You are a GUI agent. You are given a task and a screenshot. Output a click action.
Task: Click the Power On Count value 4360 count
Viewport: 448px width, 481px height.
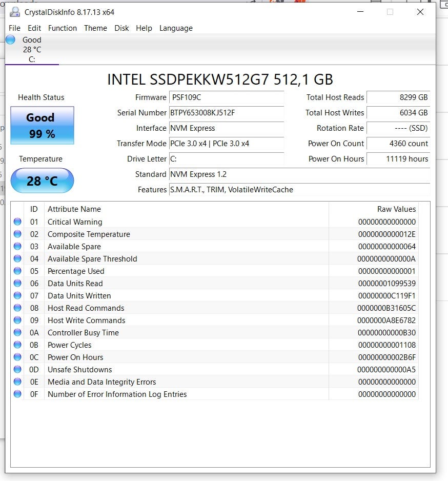pos(398,143)
